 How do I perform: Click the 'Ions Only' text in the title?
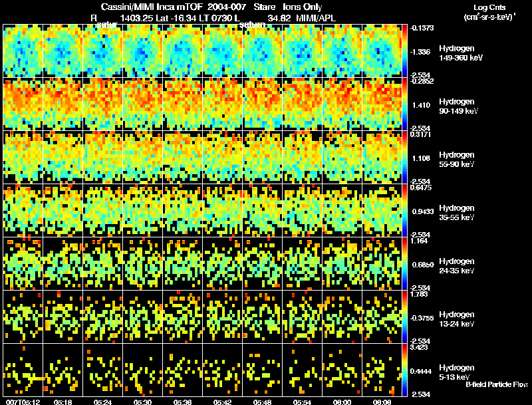[x=303, y=7]
